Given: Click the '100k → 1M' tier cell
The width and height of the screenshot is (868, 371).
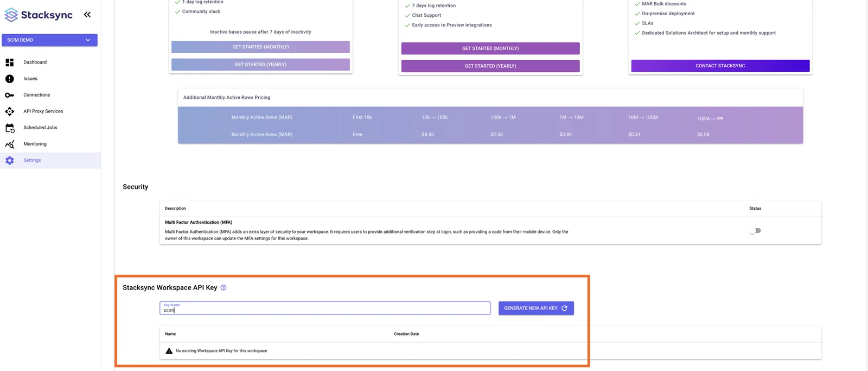Looking at the screenshot, I should [503, 117].
